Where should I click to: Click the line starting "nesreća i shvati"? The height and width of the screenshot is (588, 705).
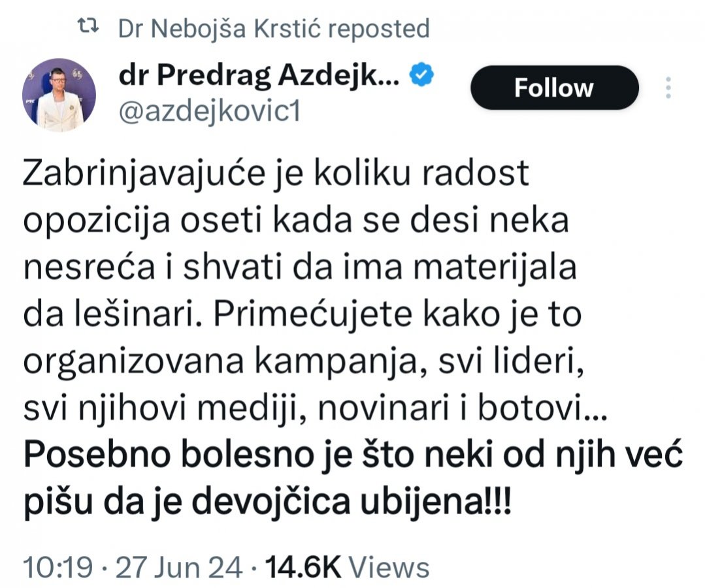click(x=300, y=269)
